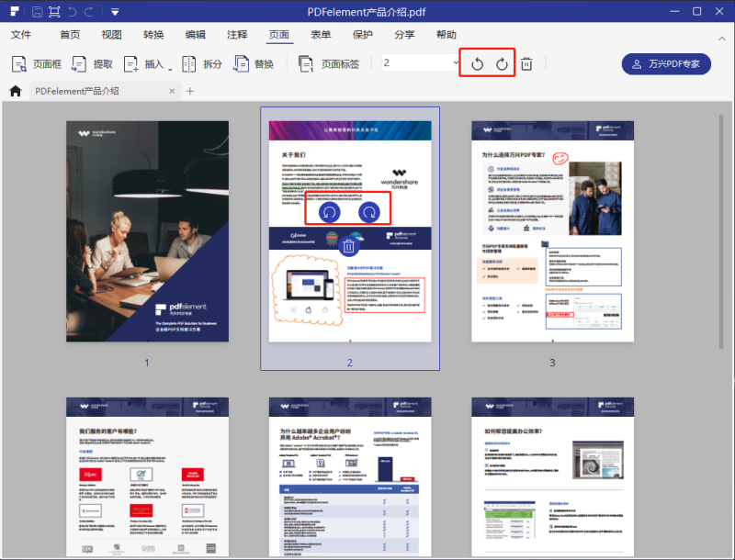
Task: Delete page 2 via thumbnail trash button
Action: pos(349,245)
